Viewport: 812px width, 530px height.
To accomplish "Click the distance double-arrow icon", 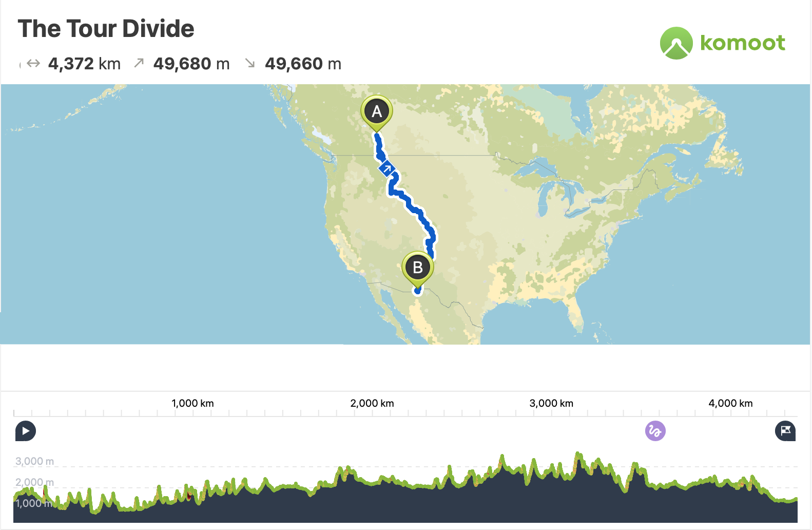I will (33, 64).
